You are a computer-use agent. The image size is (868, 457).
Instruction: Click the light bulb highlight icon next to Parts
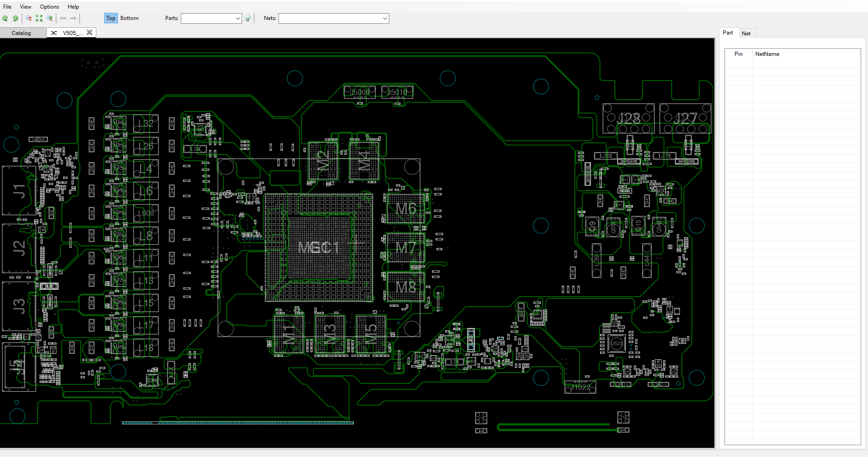(x=248, y=19)
